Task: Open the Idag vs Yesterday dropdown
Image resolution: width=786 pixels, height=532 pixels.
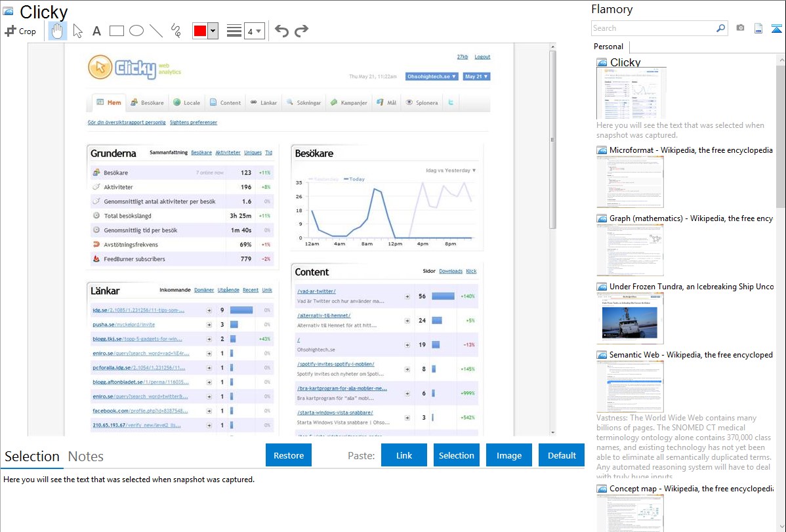Action: 451,171
